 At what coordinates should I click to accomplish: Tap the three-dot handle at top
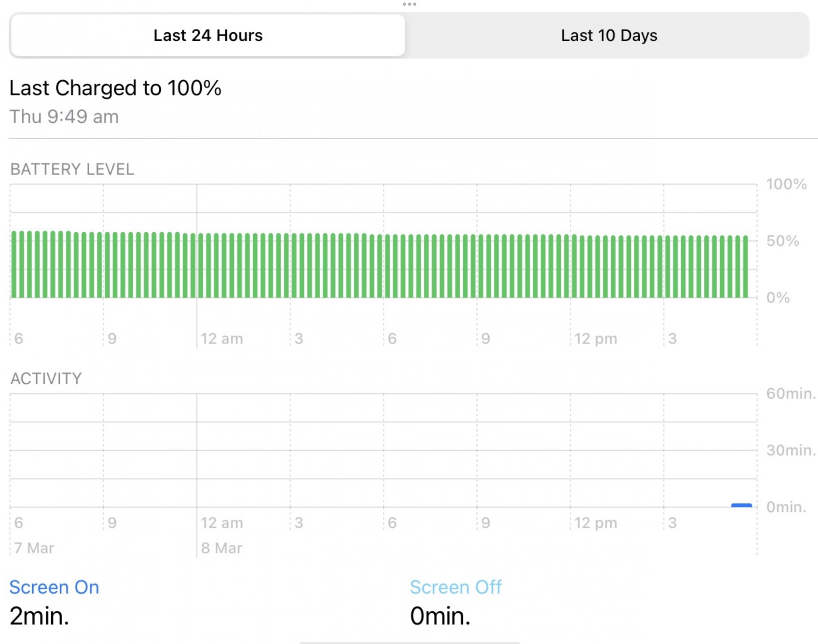[x=409, y=4]
